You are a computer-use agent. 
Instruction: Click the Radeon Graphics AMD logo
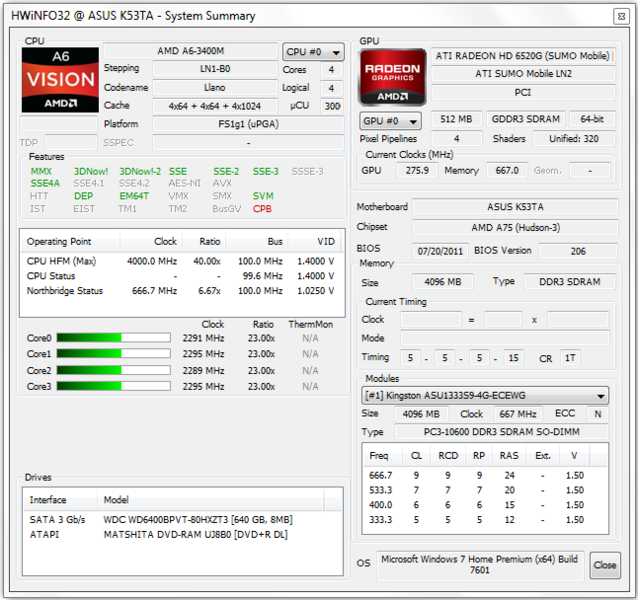point(393,78)
